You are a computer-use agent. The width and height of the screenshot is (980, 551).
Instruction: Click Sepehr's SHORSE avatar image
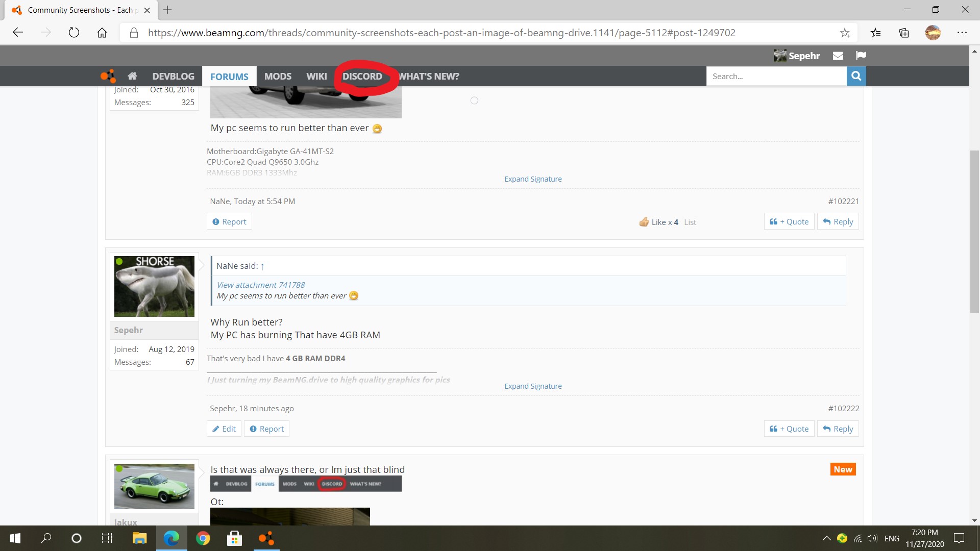pyautogui.click(x=154, y=286)
